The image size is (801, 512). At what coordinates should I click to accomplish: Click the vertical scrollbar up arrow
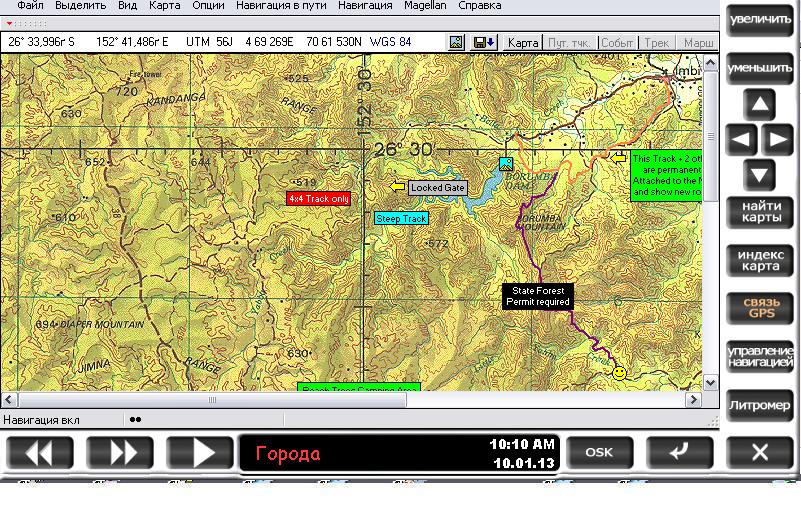click(711, 63)
